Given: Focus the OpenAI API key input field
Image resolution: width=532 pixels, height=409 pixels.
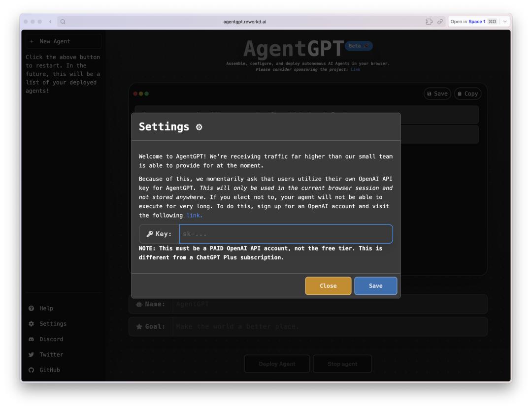Looking at the screenshot, I should click(x=286, y=234).
